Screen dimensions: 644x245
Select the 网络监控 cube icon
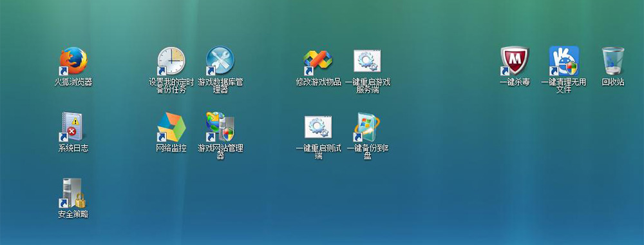coord(171,127)
